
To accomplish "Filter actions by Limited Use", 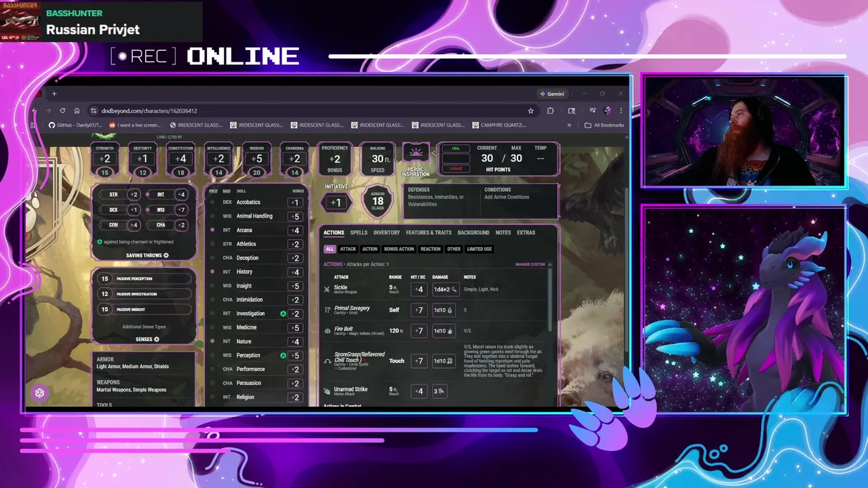I will pyautogui.click(x=479, y=249).
